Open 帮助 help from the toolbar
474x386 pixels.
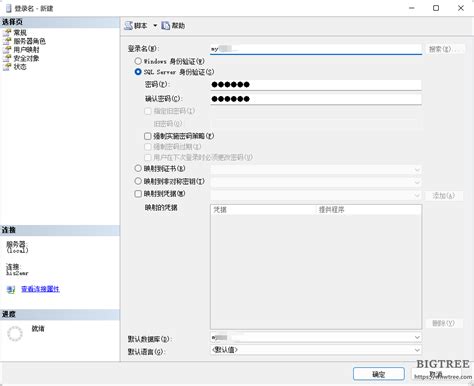173,26
